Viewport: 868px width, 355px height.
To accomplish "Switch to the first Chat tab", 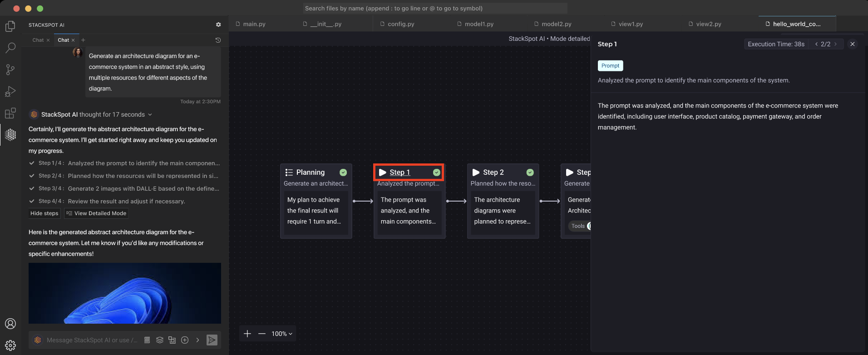I will [38, 40].
